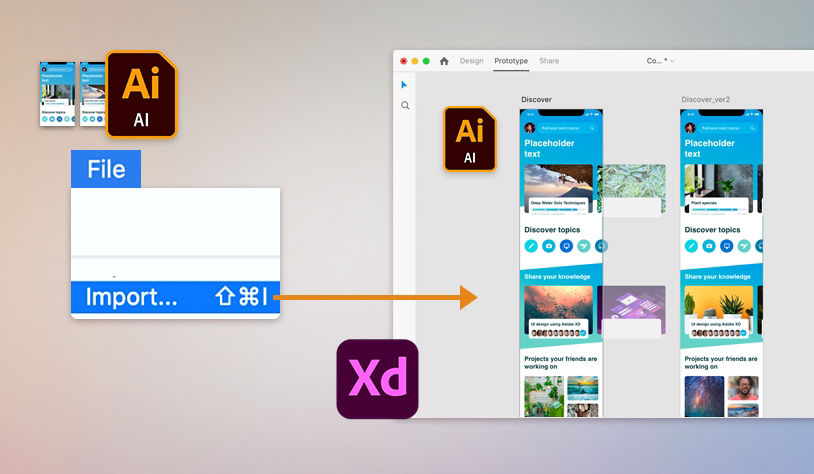Image resolution: width=814 pixels, height=474 pixels.
Task: Select the Discover_ver2 artboard label
Action: tap(706, 99)
